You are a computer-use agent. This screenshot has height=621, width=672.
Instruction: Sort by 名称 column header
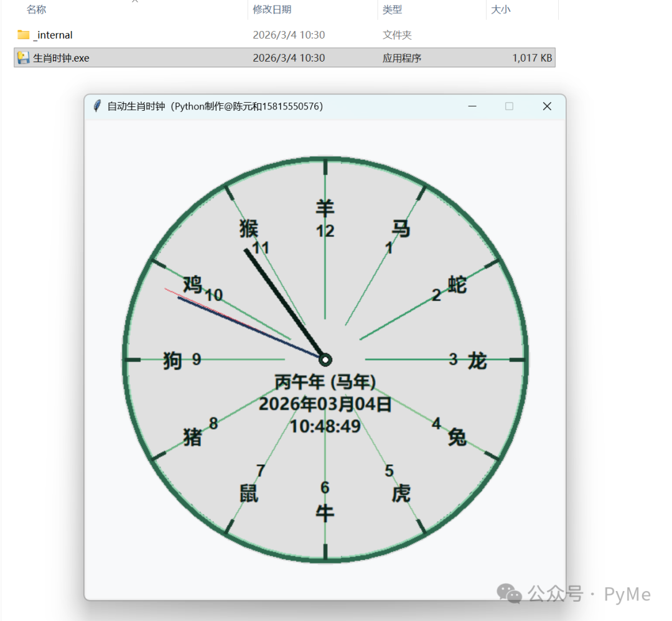pos(37,9)
